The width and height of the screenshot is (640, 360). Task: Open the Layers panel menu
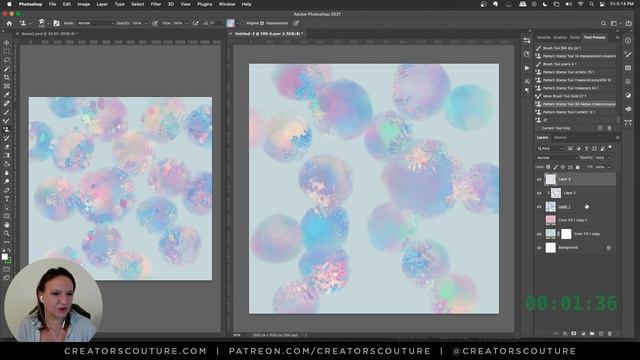click(x=617, y=138)
